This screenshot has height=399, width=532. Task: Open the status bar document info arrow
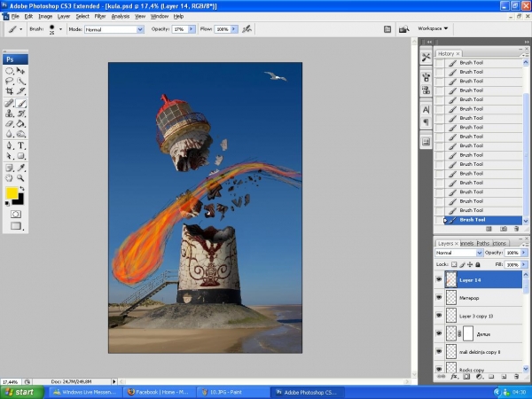114,381
